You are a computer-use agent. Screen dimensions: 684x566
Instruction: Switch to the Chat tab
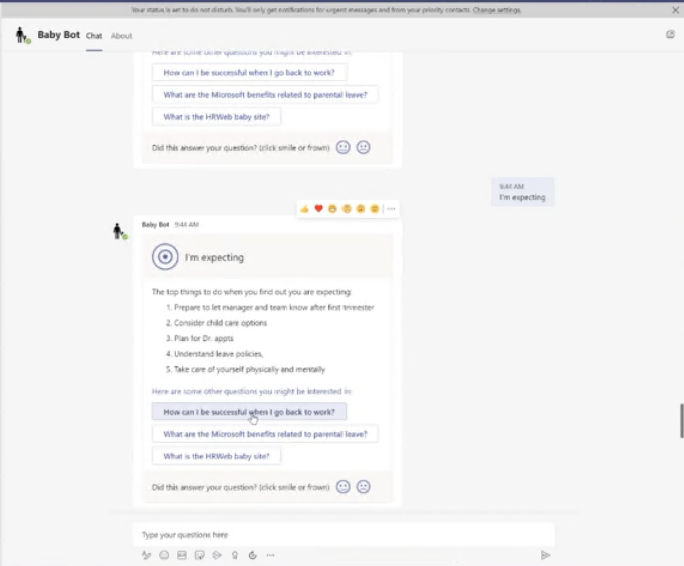[x=94, y=36]
